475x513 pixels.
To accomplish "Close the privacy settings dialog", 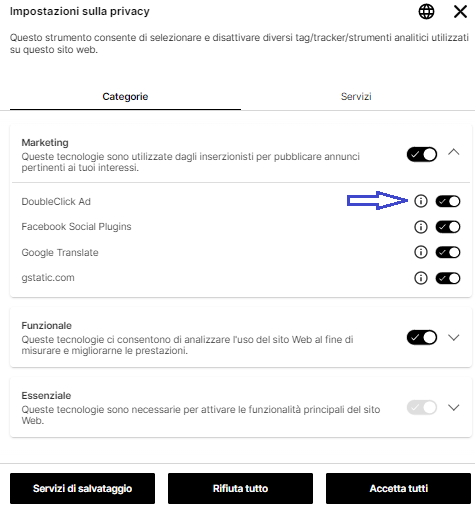I will click(460, 12).
